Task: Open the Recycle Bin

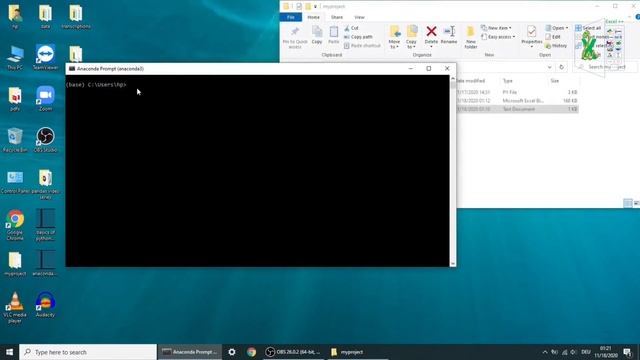Action: click(x=15, y=140)
